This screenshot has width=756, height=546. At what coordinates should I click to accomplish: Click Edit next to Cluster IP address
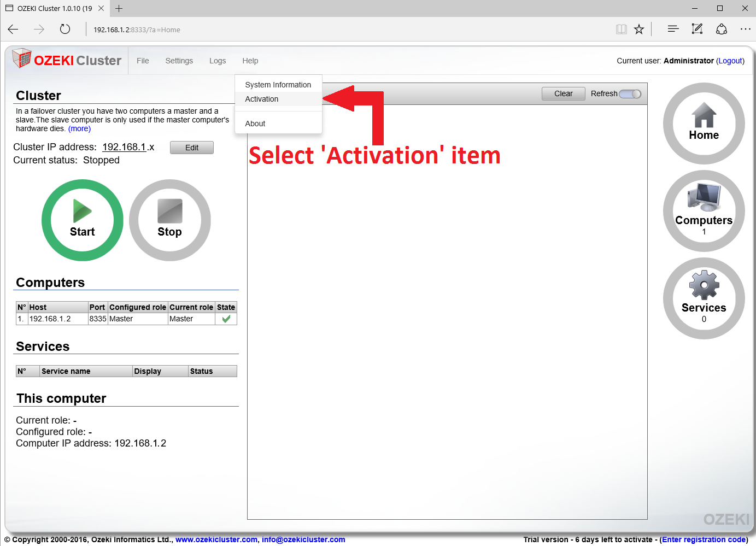click(x=192, y=148)
